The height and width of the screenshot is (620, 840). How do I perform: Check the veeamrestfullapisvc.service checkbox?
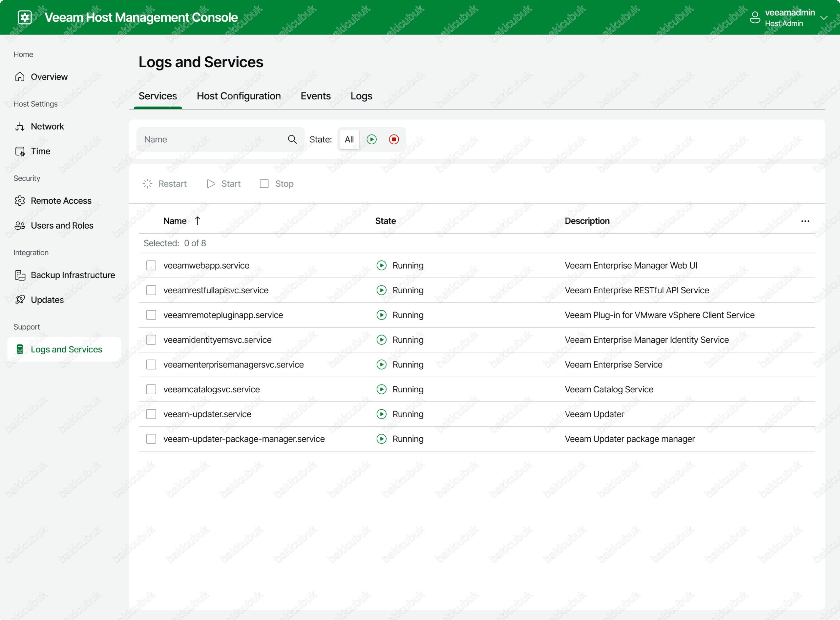coord(151,290)
